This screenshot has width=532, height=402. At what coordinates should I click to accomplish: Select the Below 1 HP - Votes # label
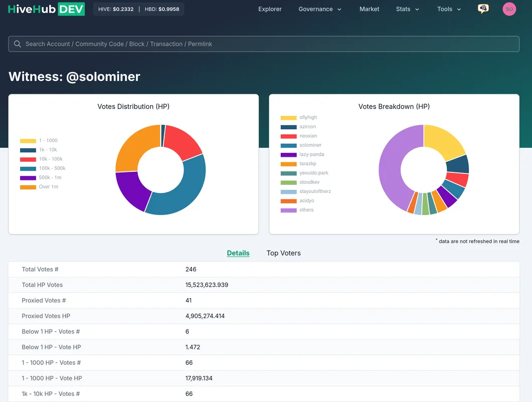[x=51, y=332]
